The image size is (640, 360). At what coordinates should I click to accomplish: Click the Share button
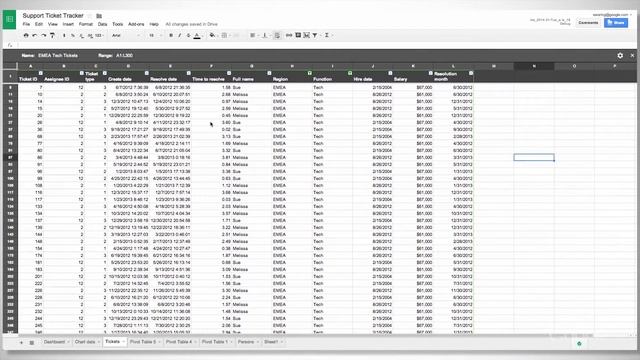(616, 23)
